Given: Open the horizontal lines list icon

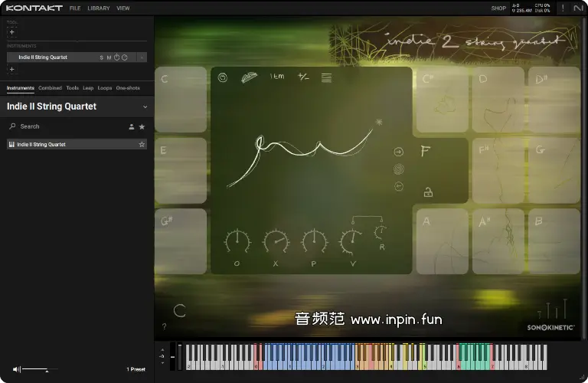Looking at the screenshot, I should point(326,77).
